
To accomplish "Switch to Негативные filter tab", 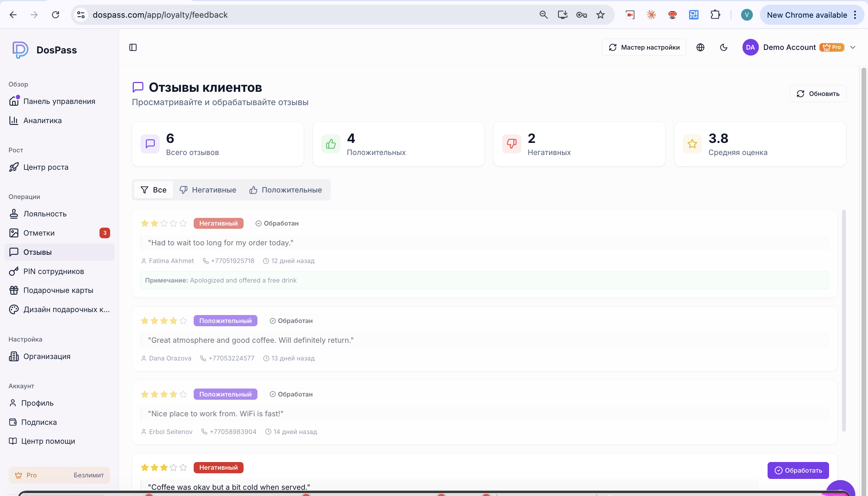I will [x=208, y=190].
